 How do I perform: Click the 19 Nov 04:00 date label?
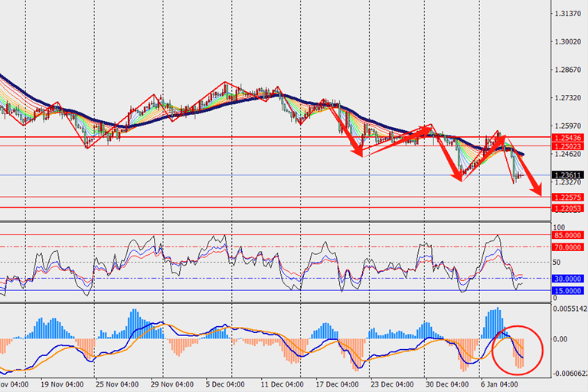coord(62,384)
